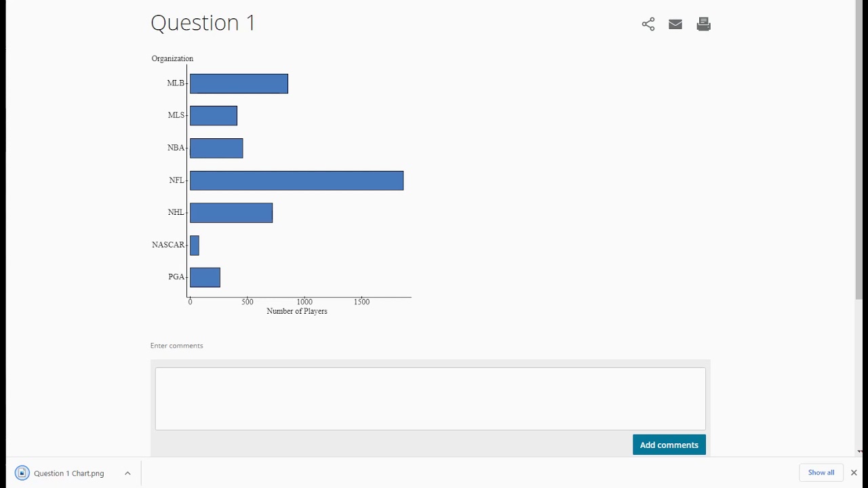This screenshot has width=868, height=488.
Task: Select the NASCAR bar in the chart
Action: click(195, 245)
